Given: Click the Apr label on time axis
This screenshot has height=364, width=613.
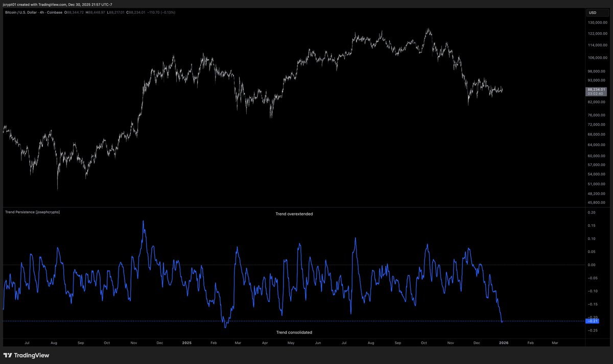Looking at the screenshot, I should [265, 343].
